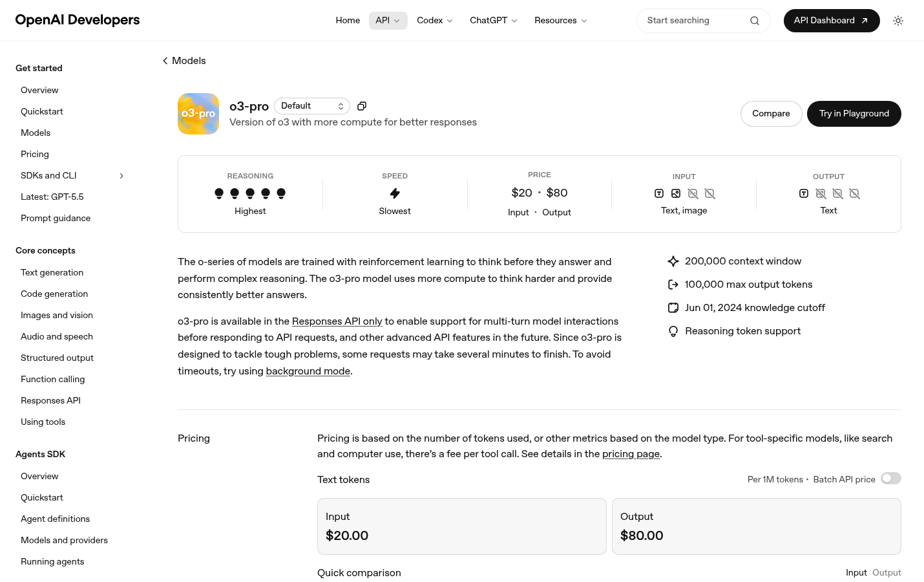Image resolution: width=924 pixels, height=582 pixels.
Task: Click the o3-pro model thumbnail
Action: coord(198,114)
